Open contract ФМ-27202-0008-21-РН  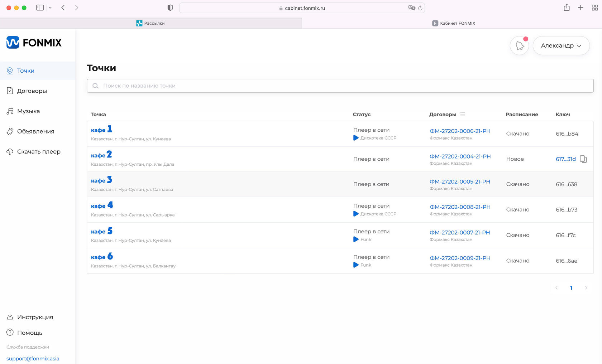coord(460,207)
